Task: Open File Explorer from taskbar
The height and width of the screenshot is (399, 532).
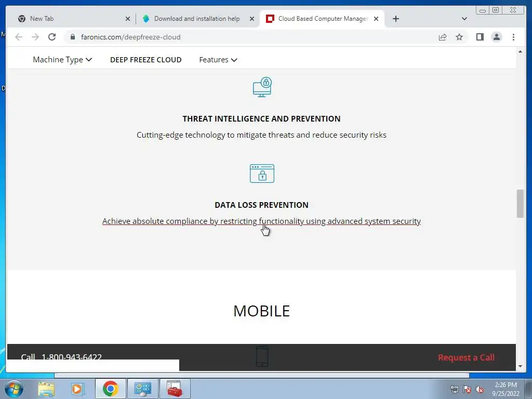Action: [x=46, y=389]
